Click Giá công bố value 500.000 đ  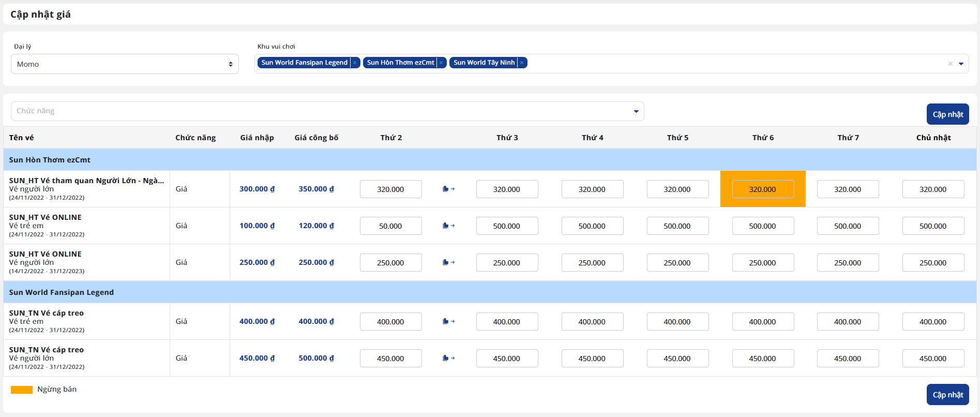pos(316,358)
